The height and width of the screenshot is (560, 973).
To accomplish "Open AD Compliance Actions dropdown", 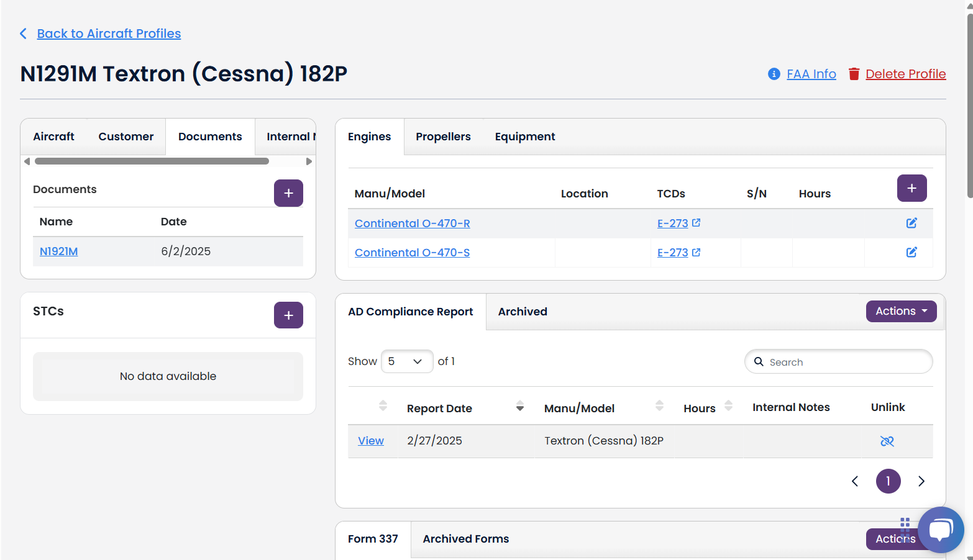I will [x=901, y=311].
